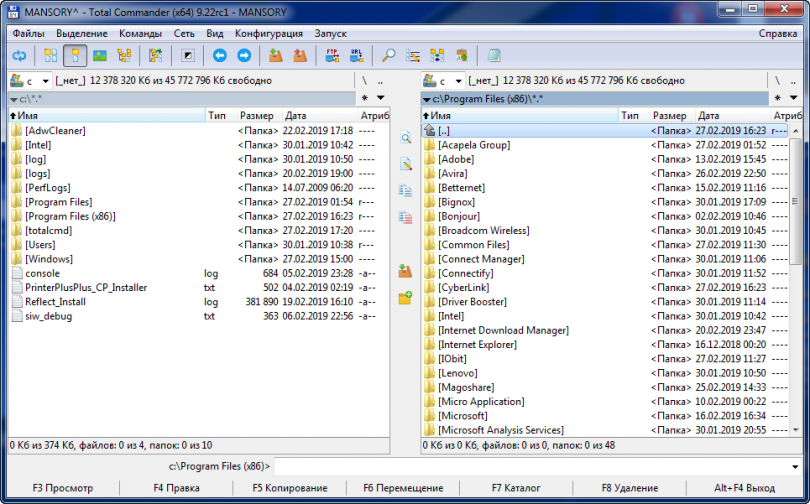Switch to brief names-only view icon
Image resolution: width=810 pixels, height=504 pixels.
pyautogui.click(x=51, y=56)
